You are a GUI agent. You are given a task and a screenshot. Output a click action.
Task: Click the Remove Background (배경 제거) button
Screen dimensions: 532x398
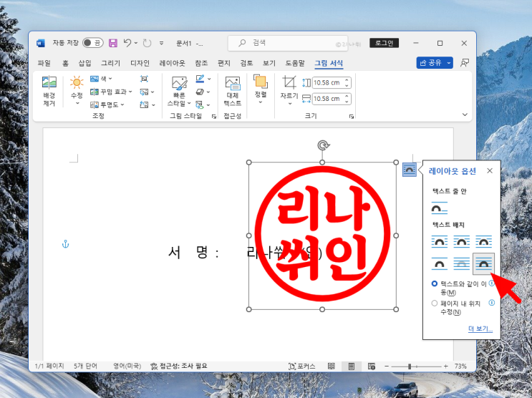49,91
